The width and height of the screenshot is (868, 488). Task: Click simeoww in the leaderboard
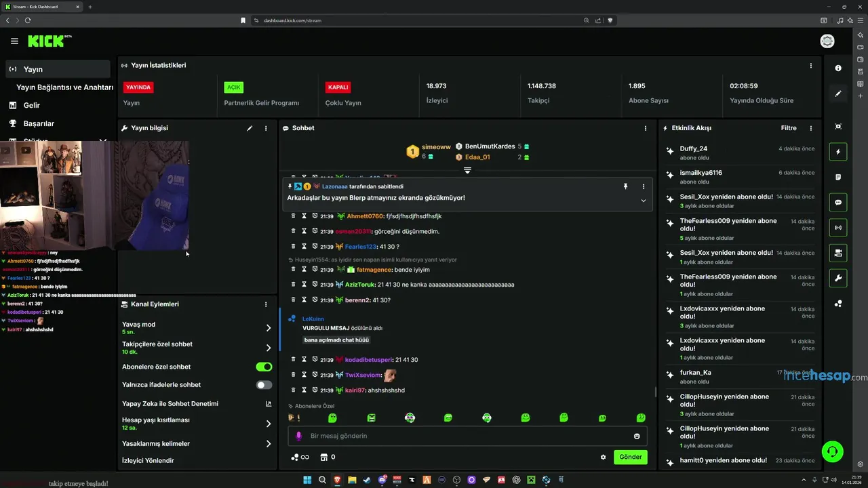(x=436, y=146)
